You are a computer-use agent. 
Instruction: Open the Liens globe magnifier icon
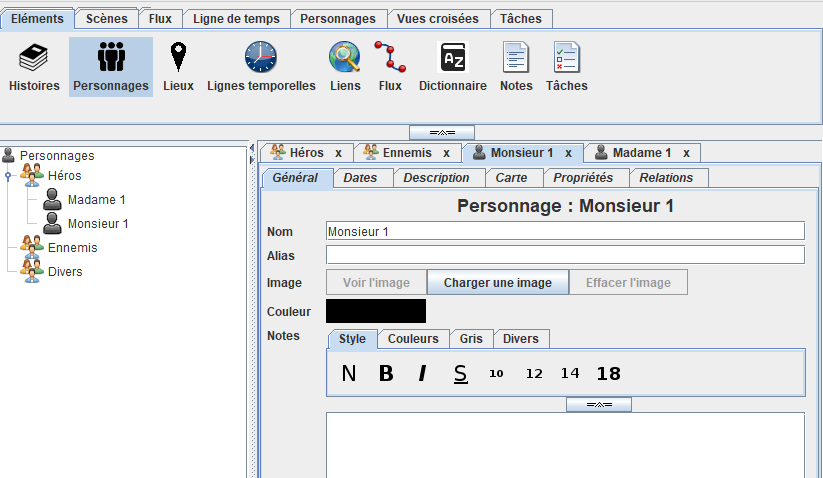(x=345, y=57)
